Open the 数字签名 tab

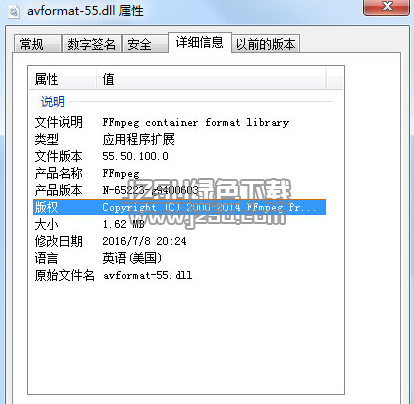[x=91, y=44]
